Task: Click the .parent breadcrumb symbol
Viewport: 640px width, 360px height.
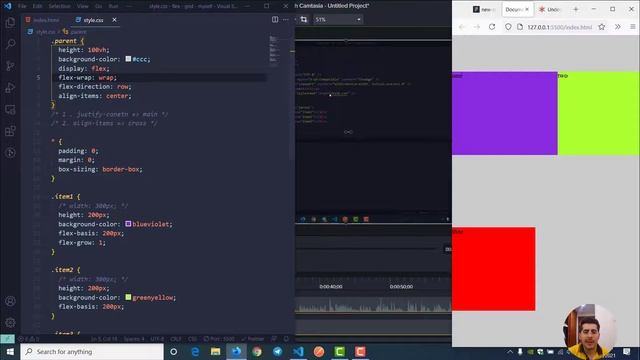Action: click(x=74, y=31)
